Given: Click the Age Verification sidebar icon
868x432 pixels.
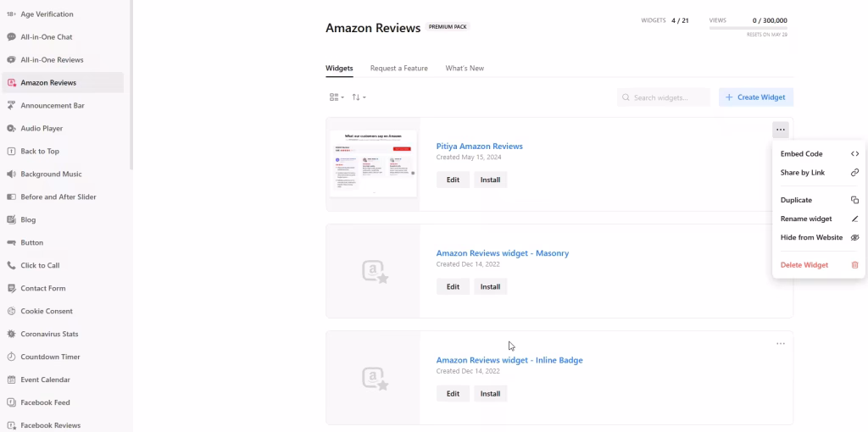Looking at the screenshot, I should [11, 14].
